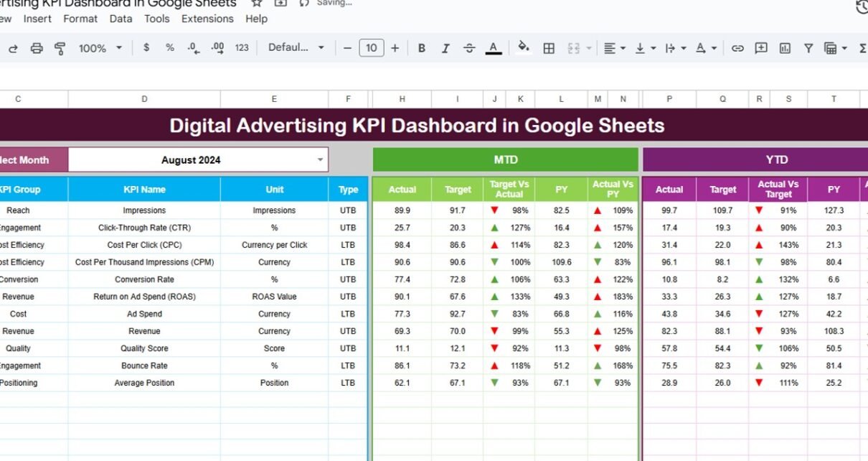Click the Decrease decimal places icon
868x461 pixels.
pyautogui.click(x=193, y=48)
